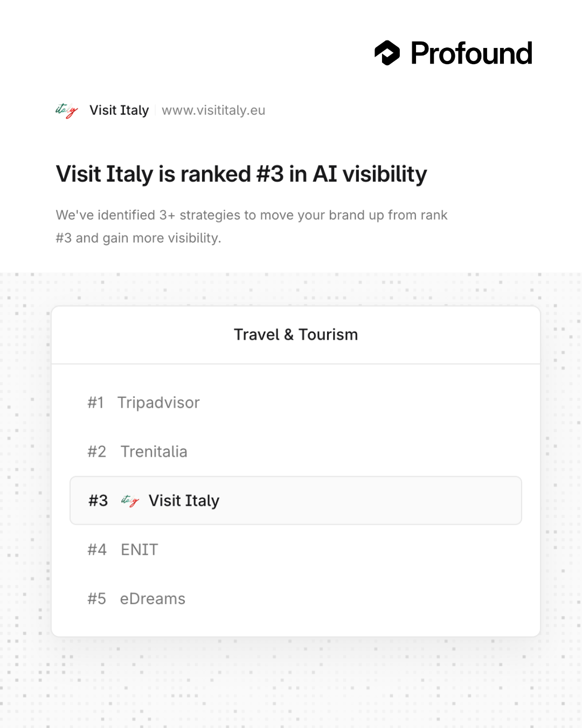The image size is (582, 728).
Task: Click the Visit Italy name in the rankings
Action: [184, 501]
